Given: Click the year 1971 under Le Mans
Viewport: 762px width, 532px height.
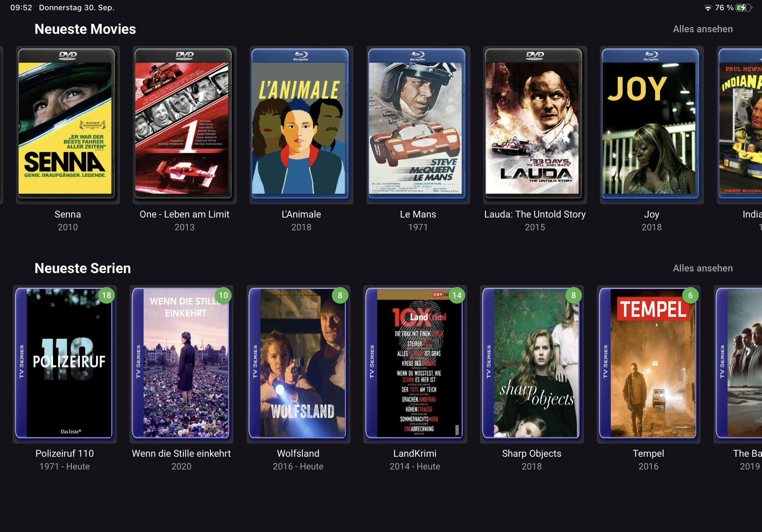Looking at the screenshot, I should (x=418, y=227).
